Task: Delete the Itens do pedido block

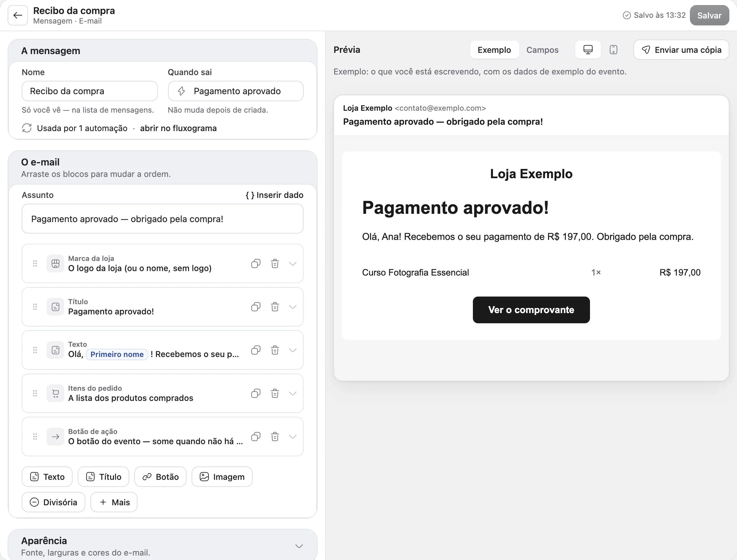Action: click(275, 393)
